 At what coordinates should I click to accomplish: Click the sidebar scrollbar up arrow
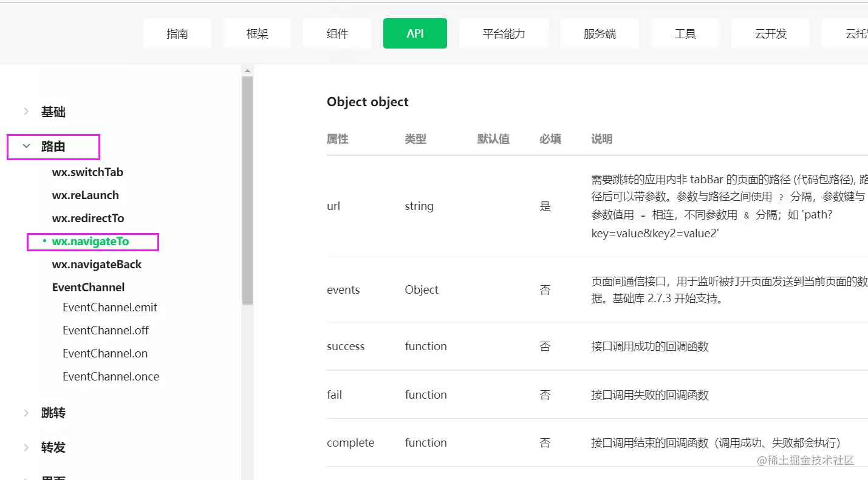(247, 71)
